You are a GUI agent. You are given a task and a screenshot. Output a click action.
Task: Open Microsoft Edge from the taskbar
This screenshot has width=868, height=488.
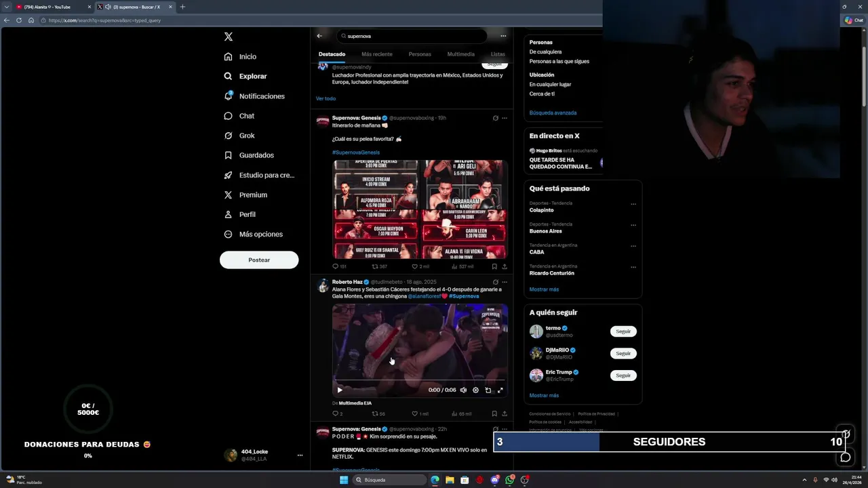tap(435, 480)
